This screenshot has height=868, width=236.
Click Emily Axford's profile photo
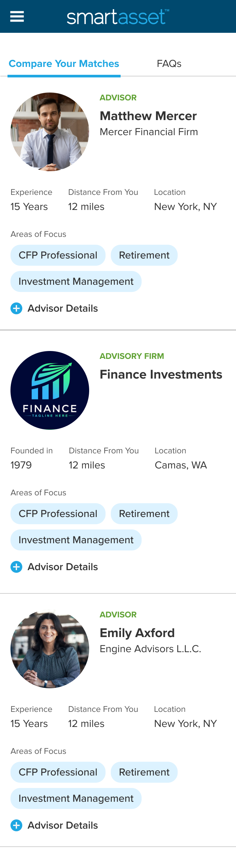[x=50, y=649]
